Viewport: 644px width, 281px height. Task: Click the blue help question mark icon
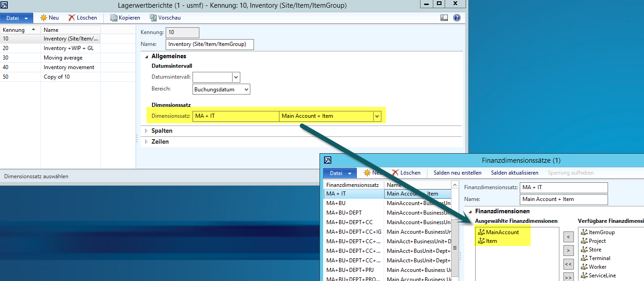coord(457,18)
